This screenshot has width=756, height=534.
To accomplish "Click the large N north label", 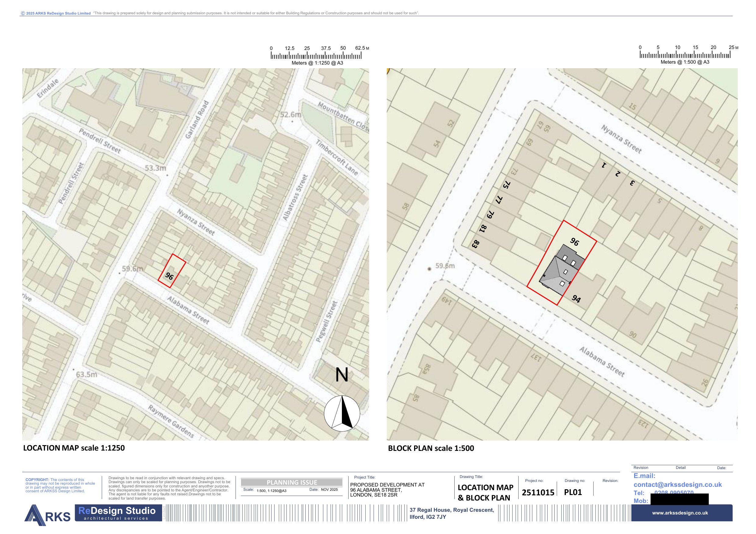I will tap(342, 375).
